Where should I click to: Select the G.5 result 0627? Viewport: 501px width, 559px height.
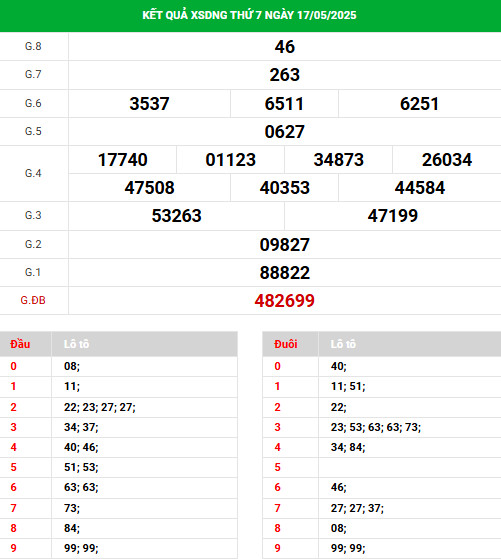285,132
